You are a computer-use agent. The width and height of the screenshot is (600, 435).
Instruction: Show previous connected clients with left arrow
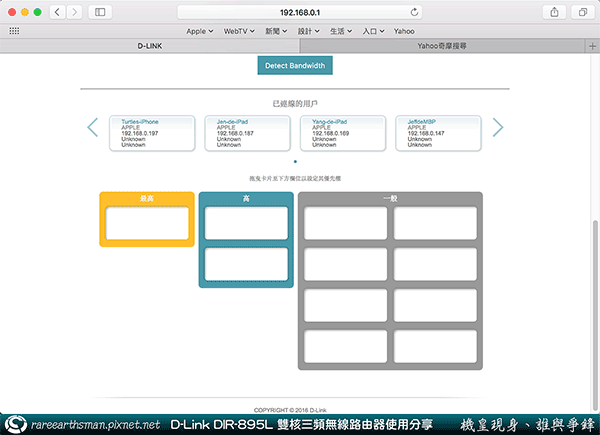click(x=93, y=127)
